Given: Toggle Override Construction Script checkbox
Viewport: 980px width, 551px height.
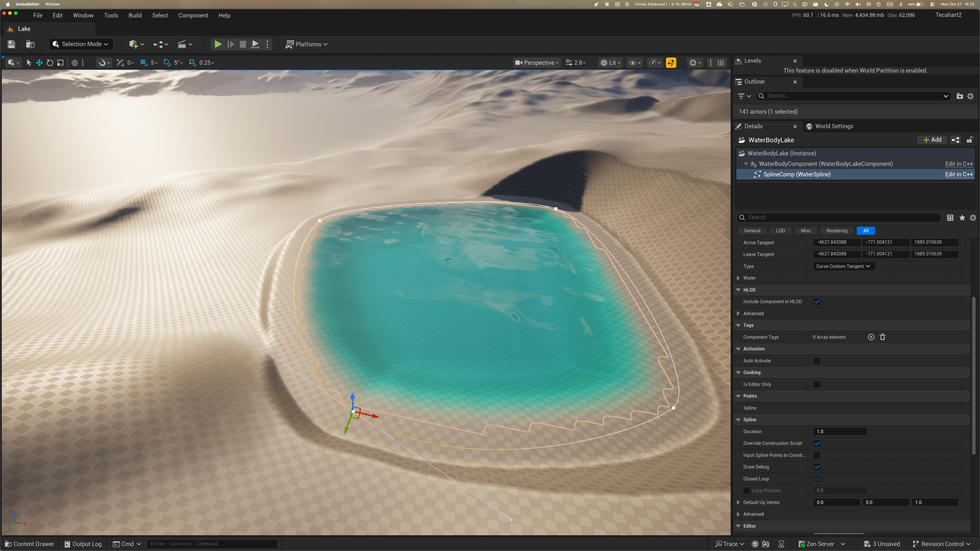Looking at the screenshot, I should [817, 443].
